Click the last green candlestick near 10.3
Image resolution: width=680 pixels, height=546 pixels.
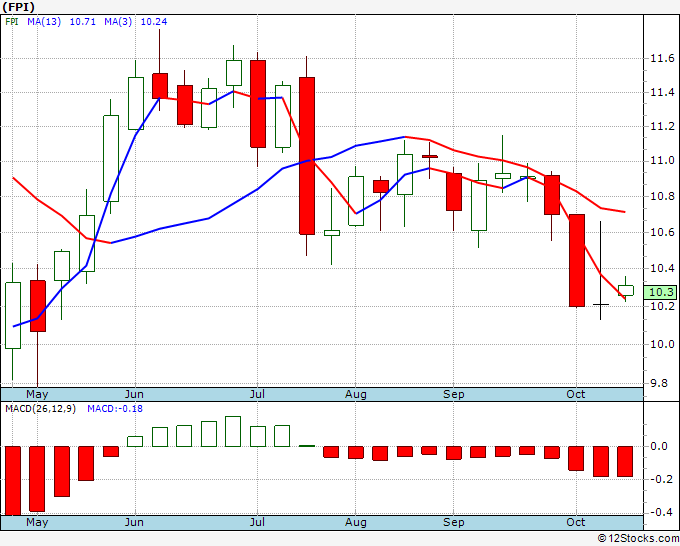click(x=625, y=290)
